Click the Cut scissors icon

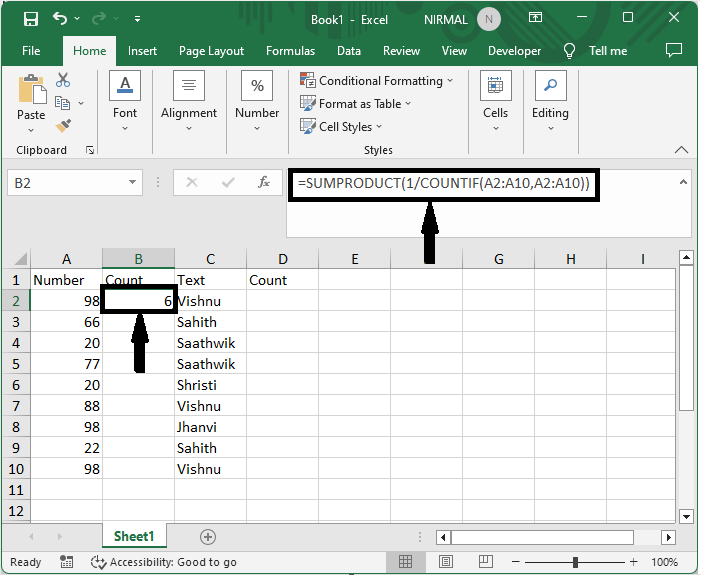coord(63,80)
